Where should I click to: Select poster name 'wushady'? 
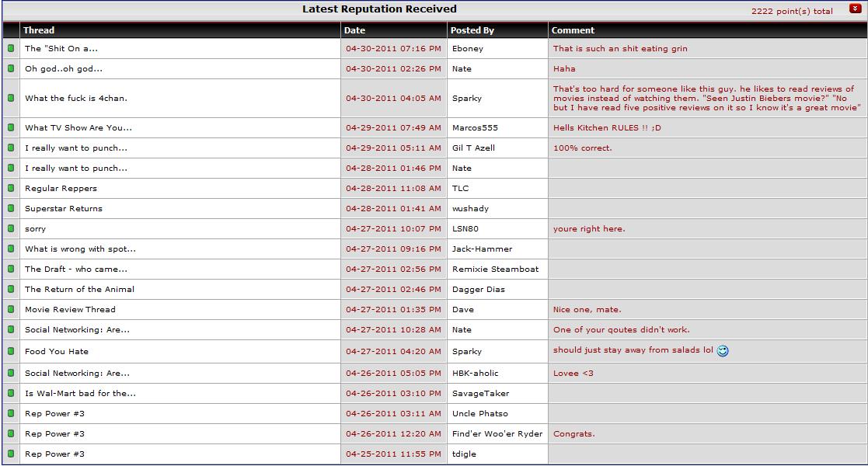pos(471,208)
